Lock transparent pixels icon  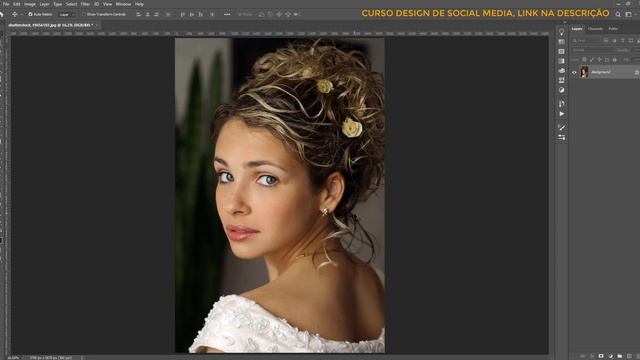click(584, 60)
